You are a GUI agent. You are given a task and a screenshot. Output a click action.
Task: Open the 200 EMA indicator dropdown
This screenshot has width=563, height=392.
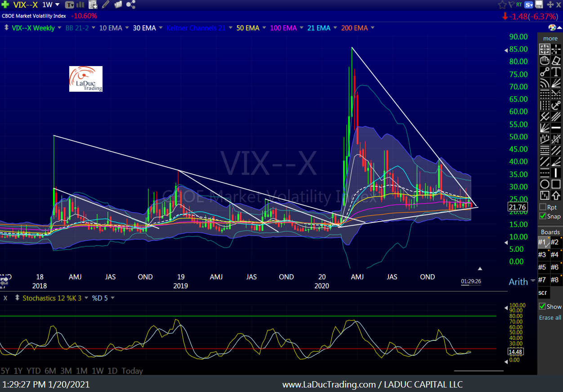pos(373,28)
